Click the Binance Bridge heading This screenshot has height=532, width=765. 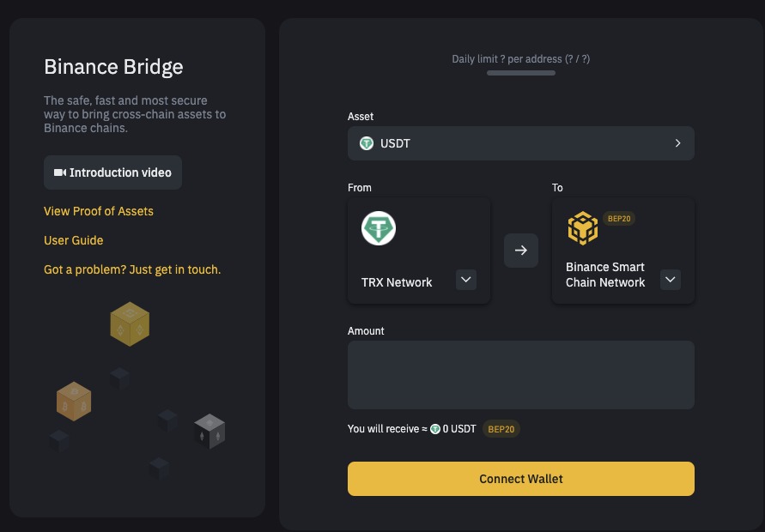[x=113, y=67]
